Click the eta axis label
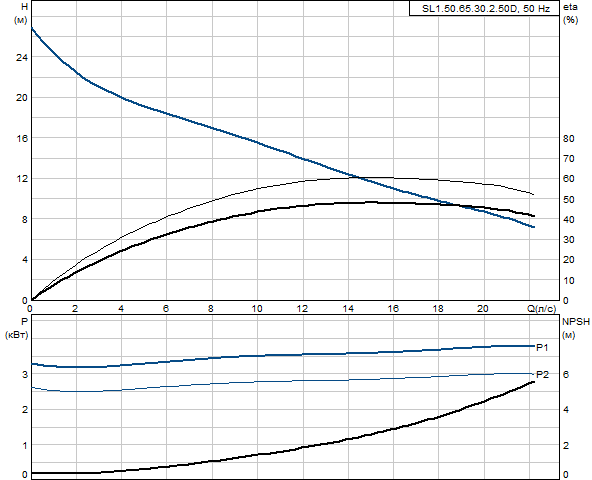Screen dimensions: 592x480 (570, 7)
